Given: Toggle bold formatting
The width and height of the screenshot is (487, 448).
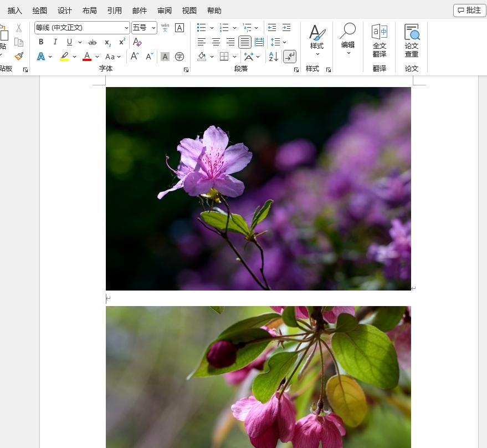Looking at the screenshot, I should (x=41, y=42).
